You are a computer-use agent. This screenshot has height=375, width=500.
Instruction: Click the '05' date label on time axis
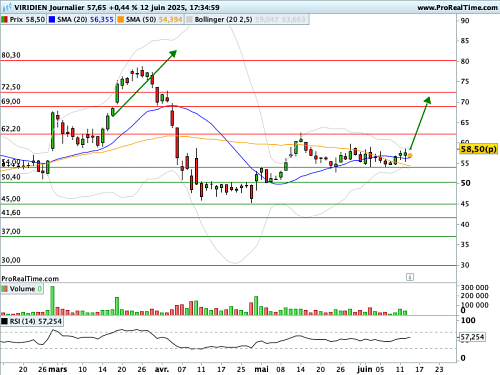pyautogui.click(x=380, y=369)
